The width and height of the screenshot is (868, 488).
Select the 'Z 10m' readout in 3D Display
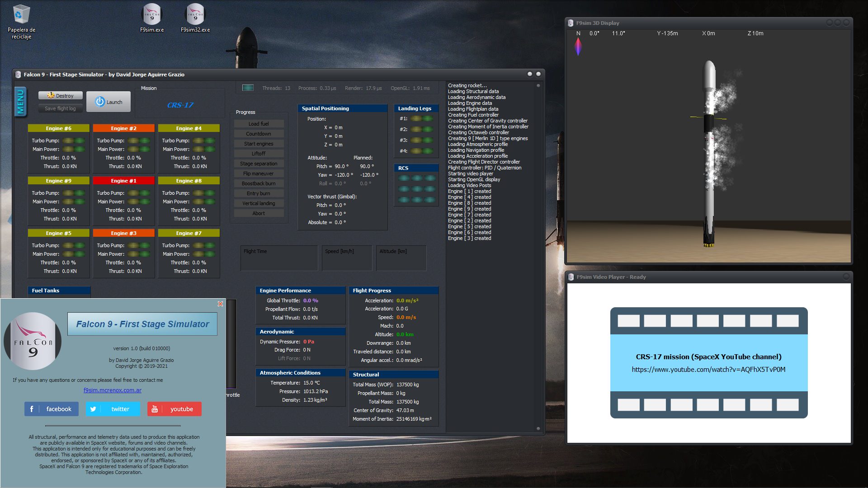click(755, 33)
